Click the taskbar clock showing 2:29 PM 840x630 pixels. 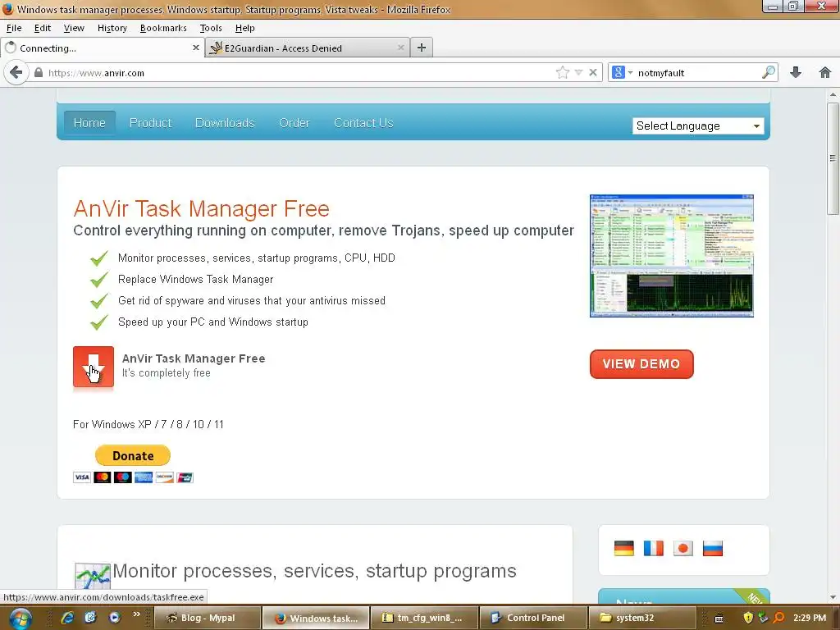[x=810, y=618]
